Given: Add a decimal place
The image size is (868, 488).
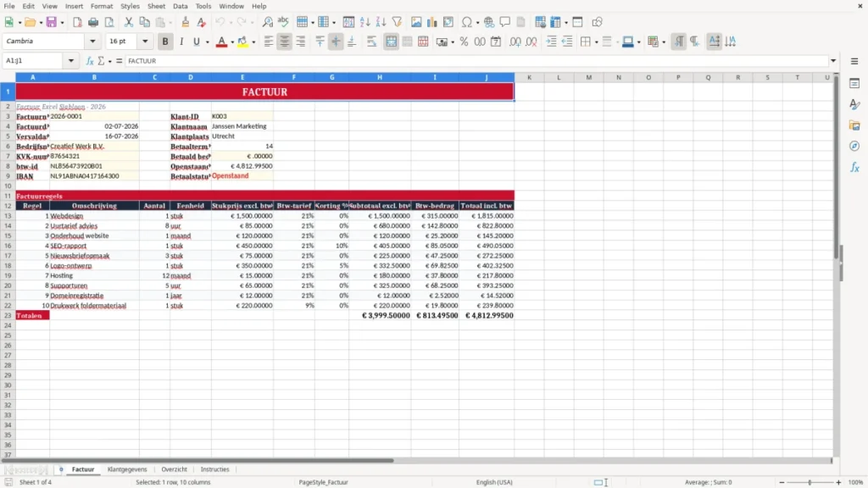Looking at the screenshot, I should (515, 42).
